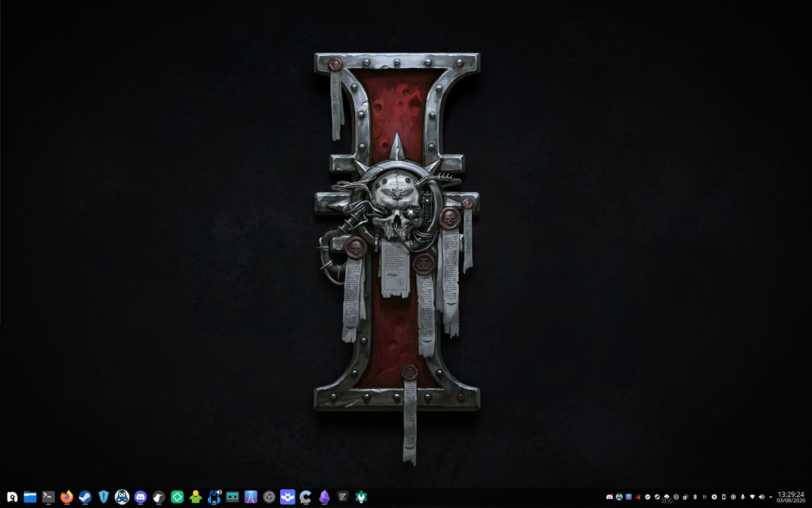Open the speaker volume tray applet
Screen dimensions: 812x508
pyautogui.click(x=761, y=496)
